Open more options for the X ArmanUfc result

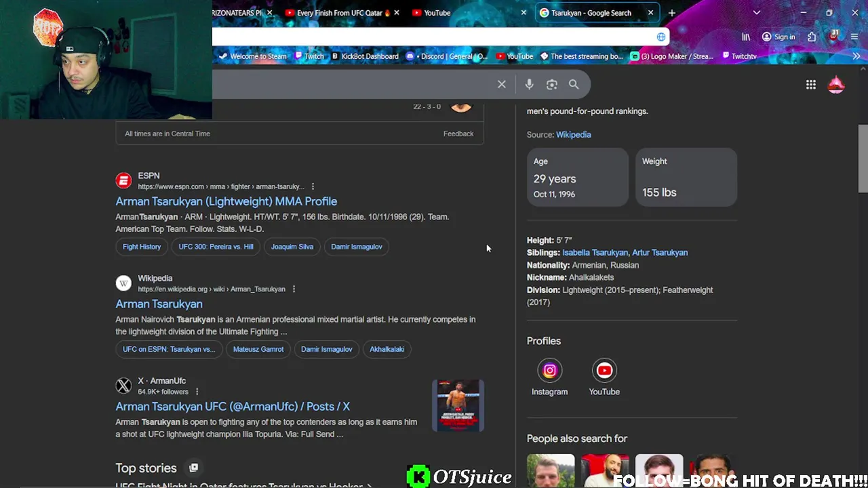pyautogui.click(x=197, y=392)
